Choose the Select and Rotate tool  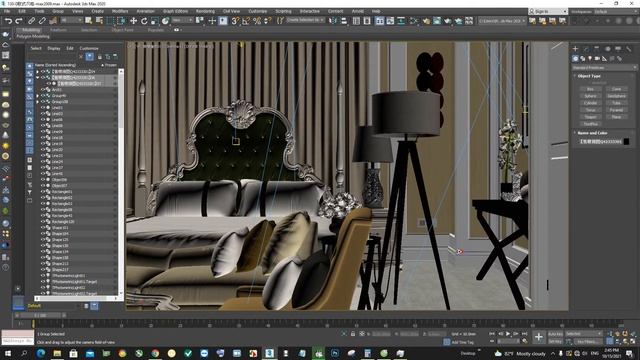(x=144, y=21)
